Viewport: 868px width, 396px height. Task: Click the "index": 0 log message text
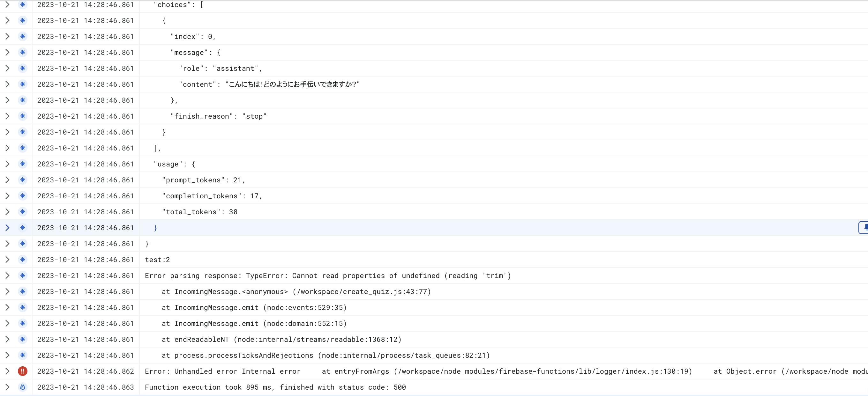[193, 36]
